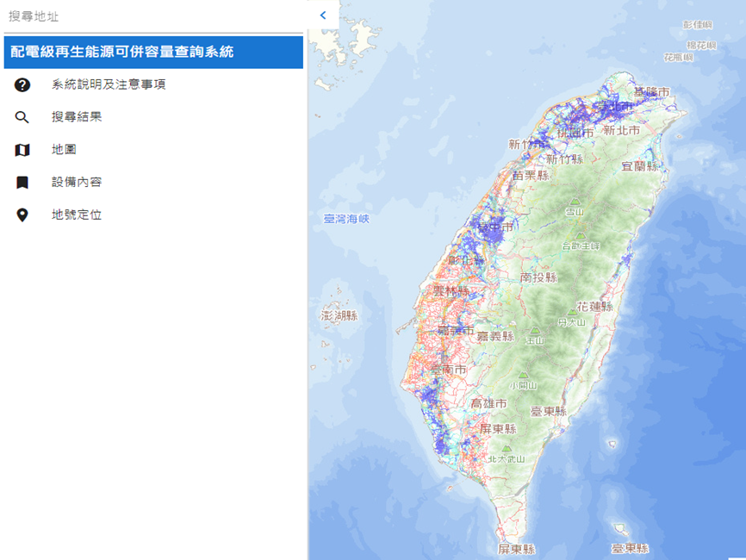The height and width of the screenshot is (560, 746).
Task: Click the question mark help icon
Action: click(22, 84)
